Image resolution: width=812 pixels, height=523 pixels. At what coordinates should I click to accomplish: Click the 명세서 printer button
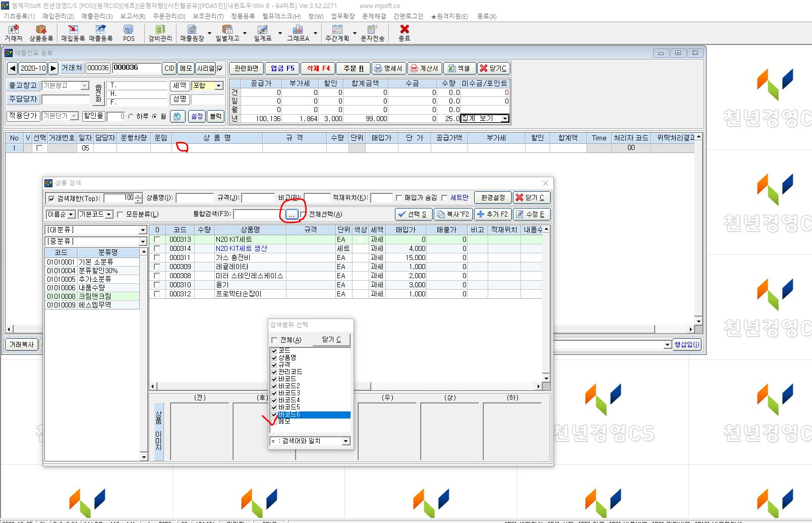coord(389,68)
